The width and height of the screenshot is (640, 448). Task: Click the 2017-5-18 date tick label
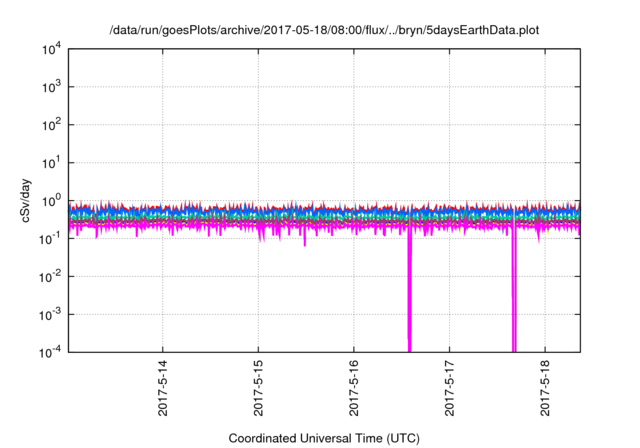(x=545, y=388)
